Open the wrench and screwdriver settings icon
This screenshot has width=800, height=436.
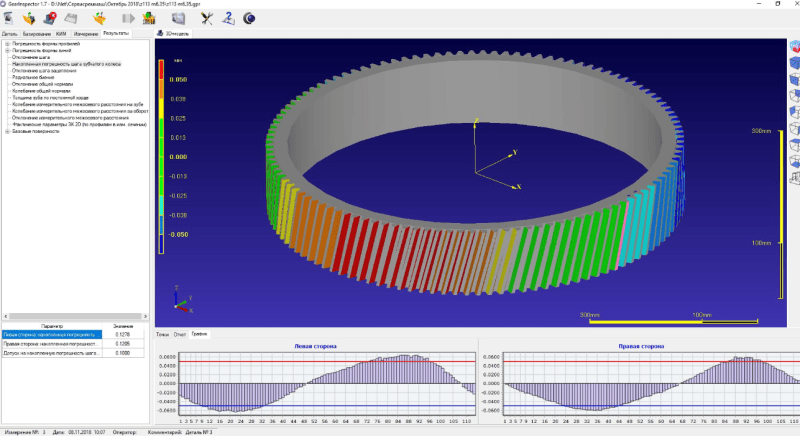coord(205,17)
